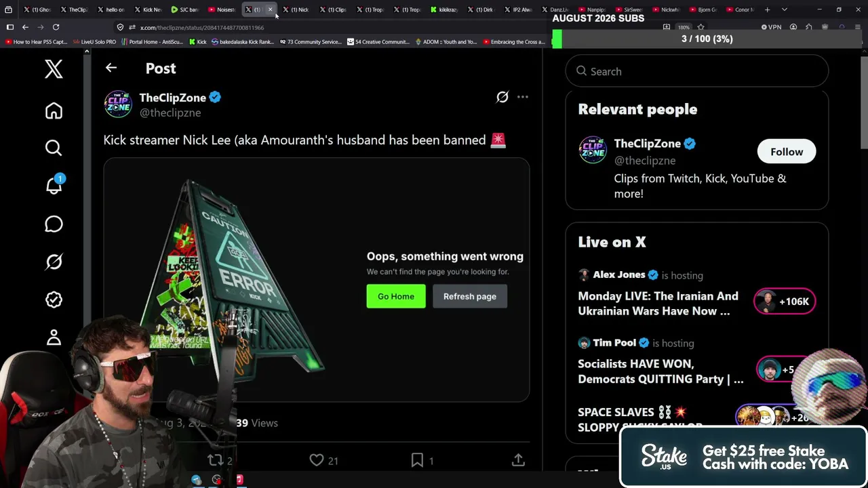Go to the Home feed icon
The width and height of the screenshot is (868, 488).
tap(54, 110)
